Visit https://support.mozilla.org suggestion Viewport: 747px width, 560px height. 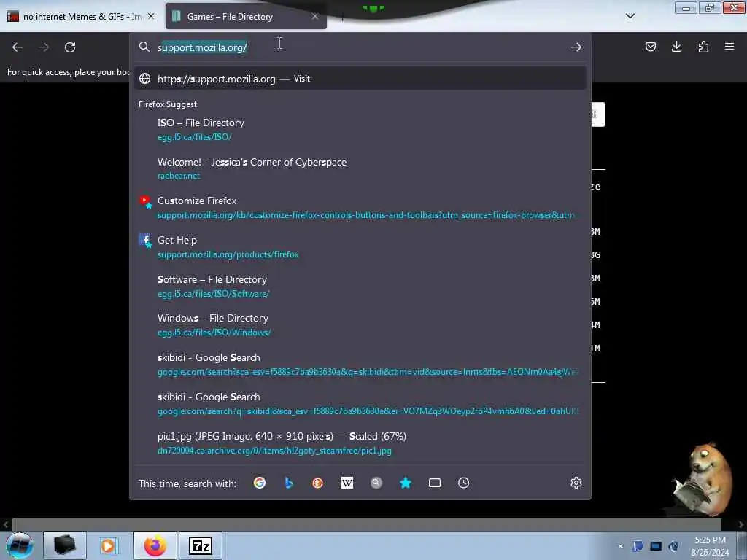coord(360,79)
